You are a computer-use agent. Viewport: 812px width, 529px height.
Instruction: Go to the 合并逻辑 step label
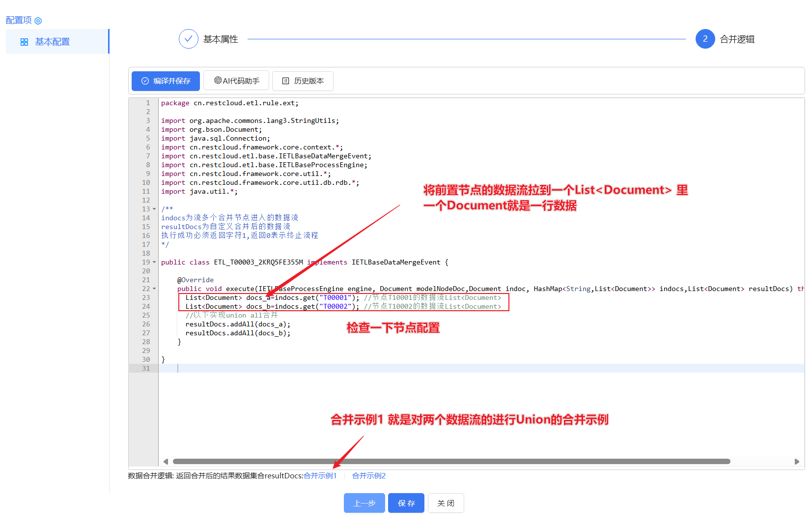(x=737, y=39)
